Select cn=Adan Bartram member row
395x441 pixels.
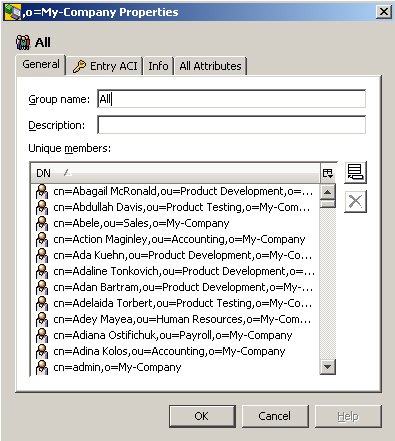click(175, 287)
